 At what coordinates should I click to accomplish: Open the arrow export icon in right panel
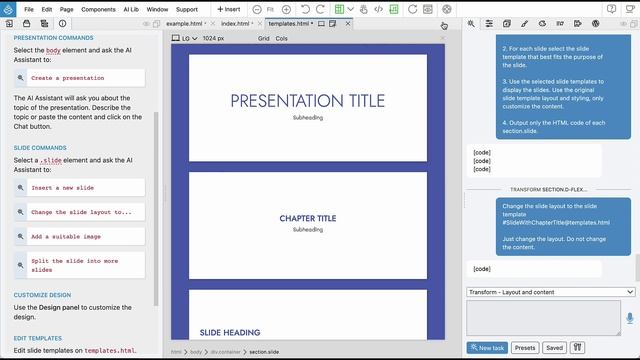(x=578, y=24)
